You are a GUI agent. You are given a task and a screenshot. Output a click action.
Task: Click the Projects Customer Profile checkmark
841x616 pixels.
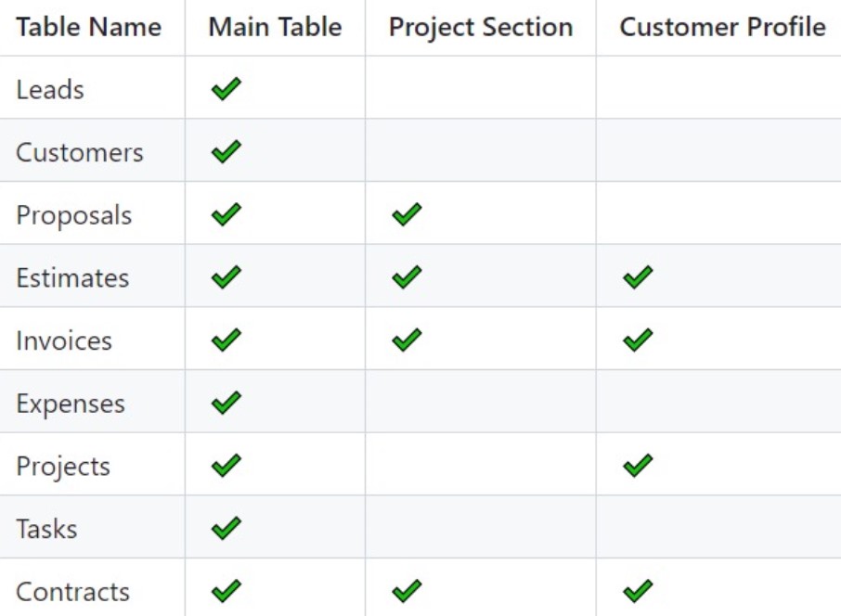(639, 466)
